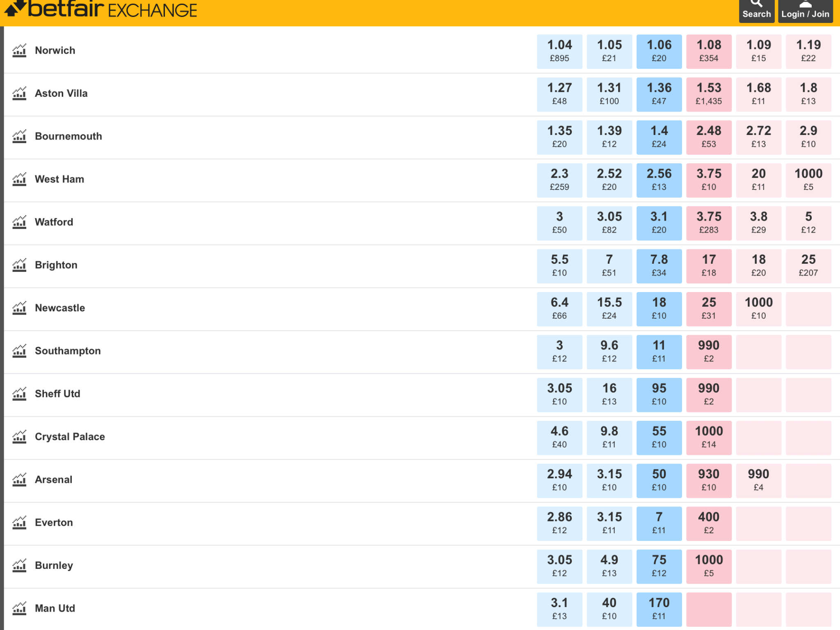This screenshot has height=630, width=840.
Task: Open the chart icon beside Norwich
Action: tap(19, 50)
